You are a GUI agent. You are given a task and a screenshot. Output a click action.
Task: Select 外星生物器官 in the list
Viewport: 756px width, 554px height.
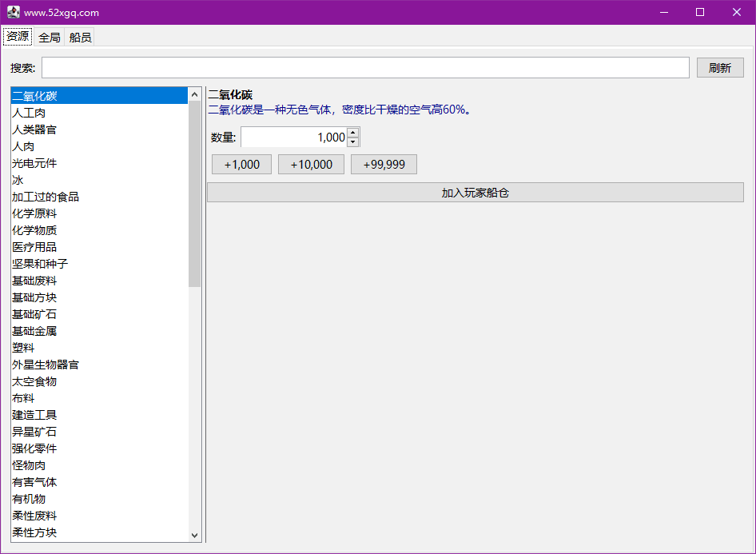click(99, 365)
